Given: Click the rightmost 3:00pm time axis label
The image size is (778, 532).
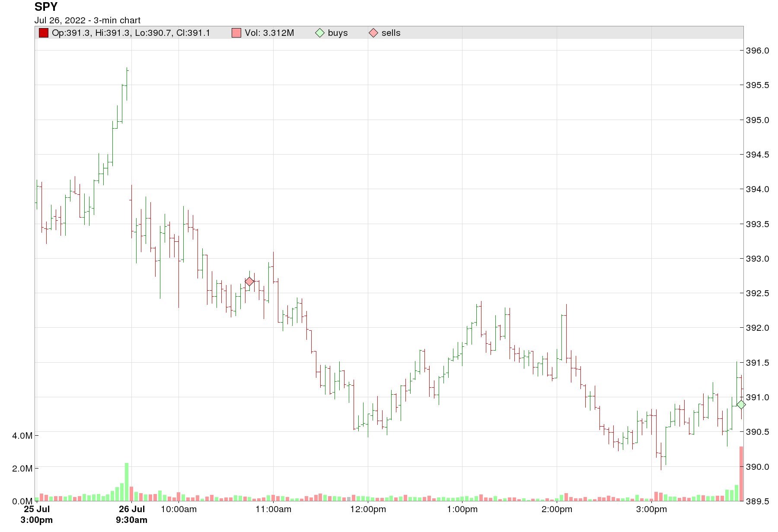Looking at the screenshot, I should click(x=651, y=509).
